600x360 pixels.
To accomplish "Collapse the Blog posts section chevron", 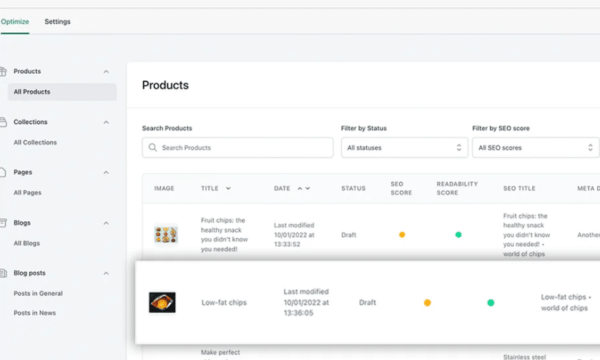I will pyautogui.click(x=106, y=273).
